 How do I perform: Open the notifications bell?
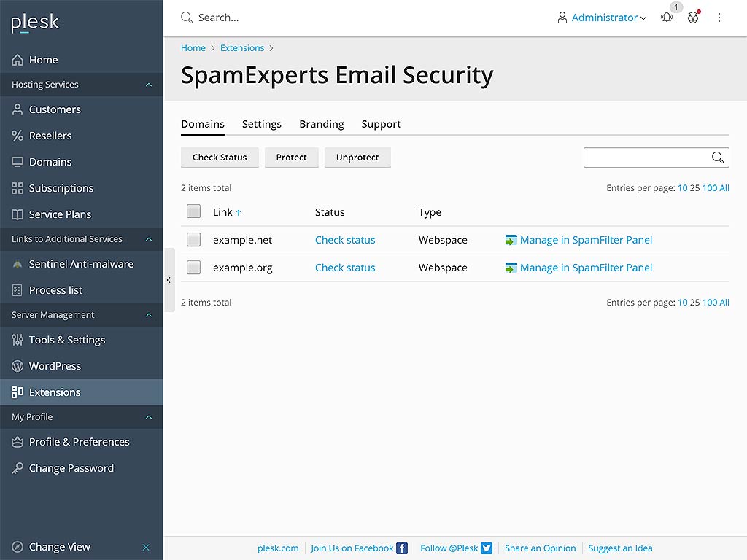point(666,17)
